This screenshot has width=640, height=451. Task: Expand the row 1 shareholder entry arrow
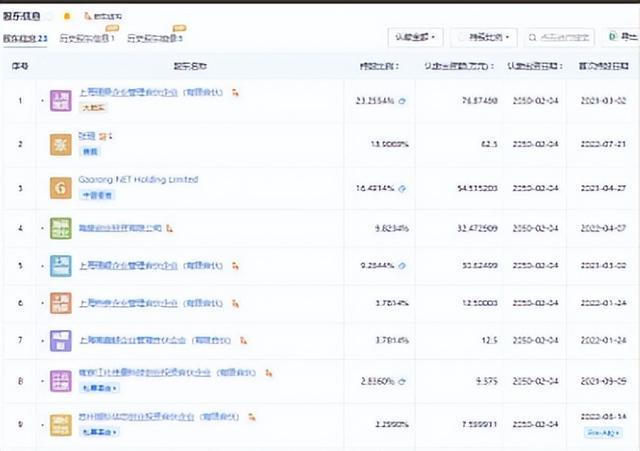coord(41,101)
